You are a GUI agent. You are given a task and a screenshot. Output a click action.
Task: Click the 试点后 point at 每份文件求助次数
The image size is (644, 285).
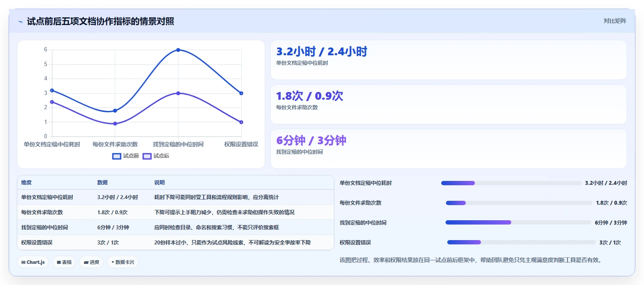[x=115, y=123]
